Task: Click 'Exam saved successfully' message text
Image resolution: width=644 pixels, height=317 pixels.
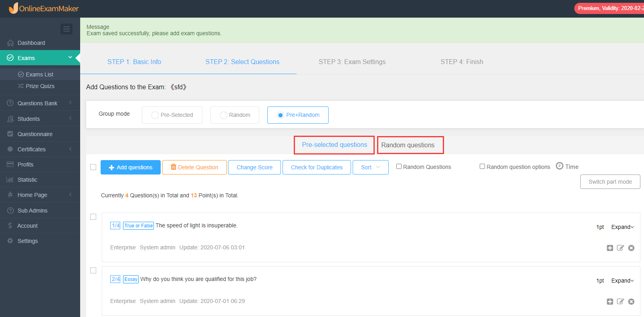Action: pyautogui.click(x=154, y=33)
